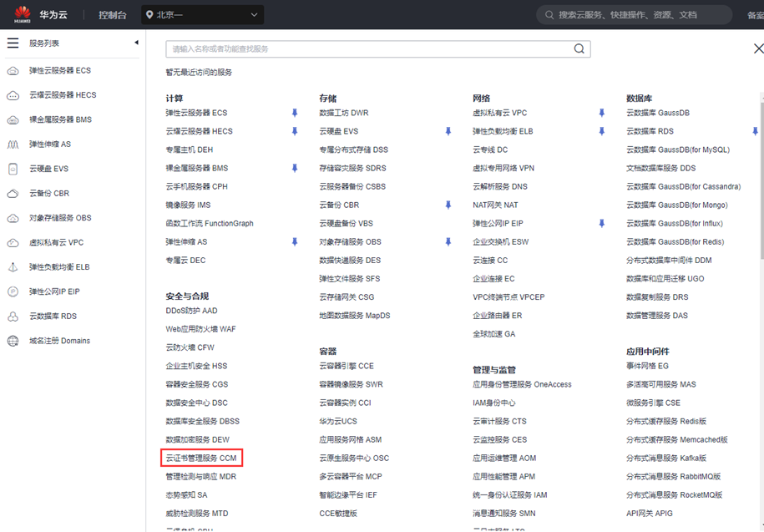764x532 pixels.
Task: Click the 云备份 CBR icon in sidebar
Action: coord(13,194)
